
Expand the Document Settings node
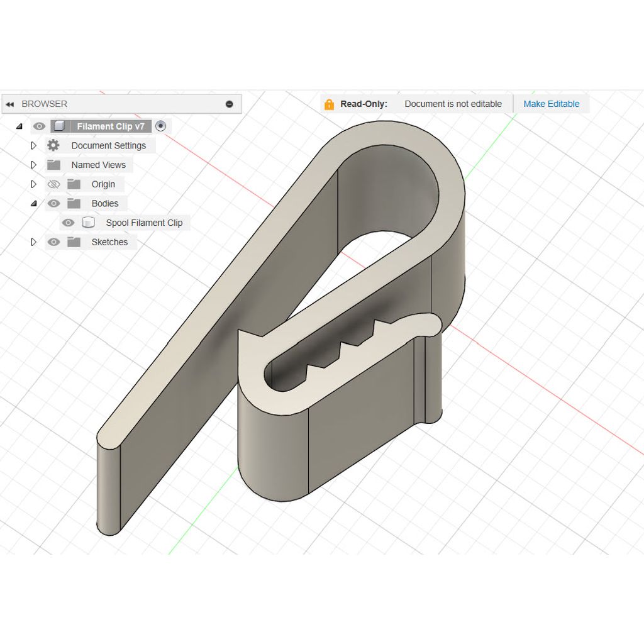coord(34,145)
